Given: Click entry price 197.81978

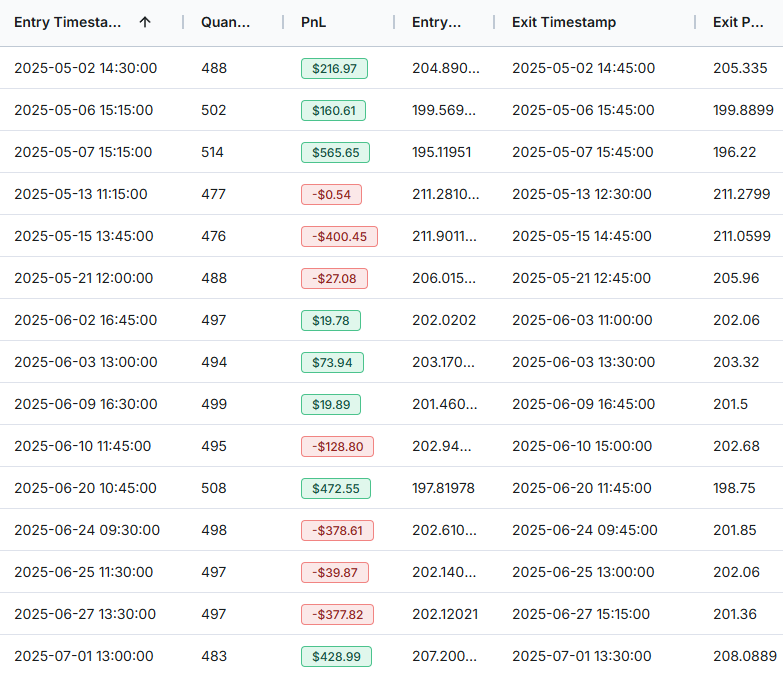Looking at the screenshot, I should pos(443,487).
